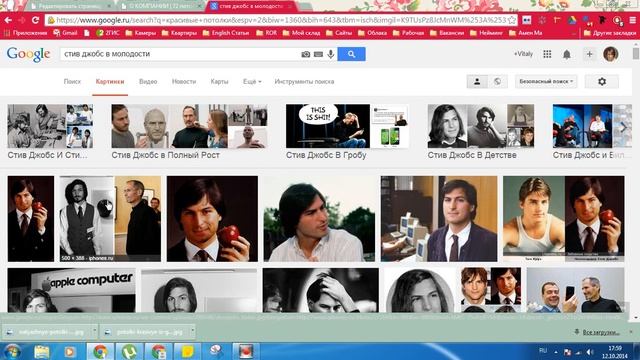Open media player from taskbar
The image size is (640, 360).
point(69,351)
